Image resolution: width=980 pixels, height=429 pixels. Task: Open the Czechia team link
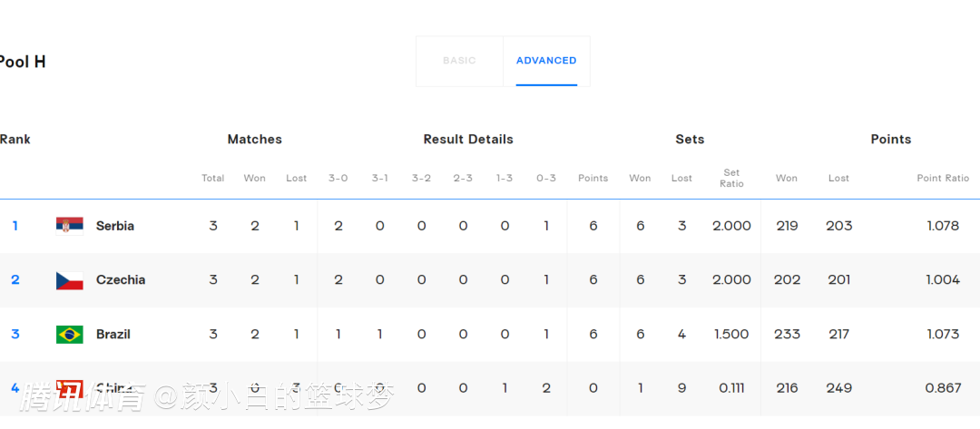click(x=121, y=280)
